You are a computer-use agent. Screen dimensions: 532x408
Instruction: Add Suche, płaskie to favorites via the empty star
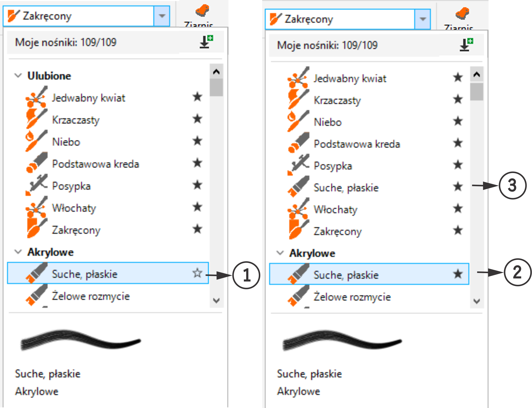point(197,273)
